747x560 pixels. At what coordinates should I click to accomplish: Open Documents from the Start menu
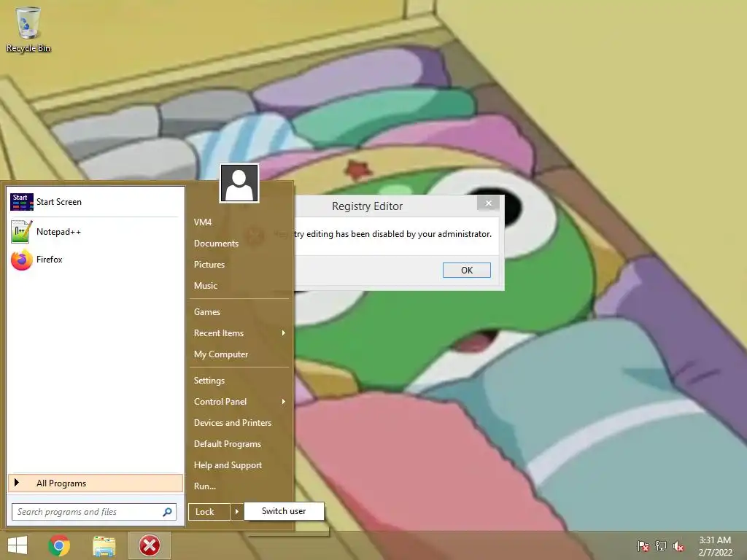click(x=216, y=244)
